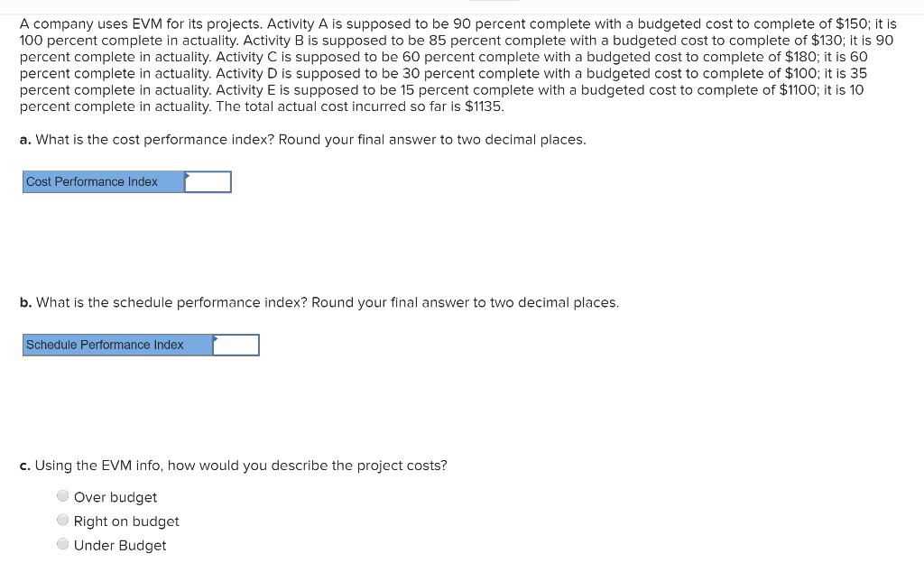Select the "Under Budget" radio button

point(63,543)
